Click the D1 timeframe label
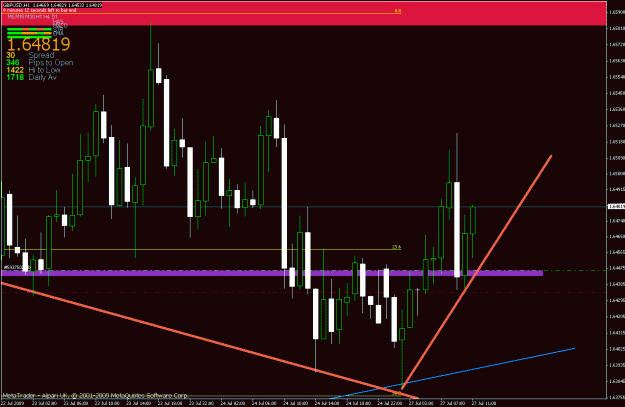The width and height of the screenshot is (625, 407). click(55, 17)
